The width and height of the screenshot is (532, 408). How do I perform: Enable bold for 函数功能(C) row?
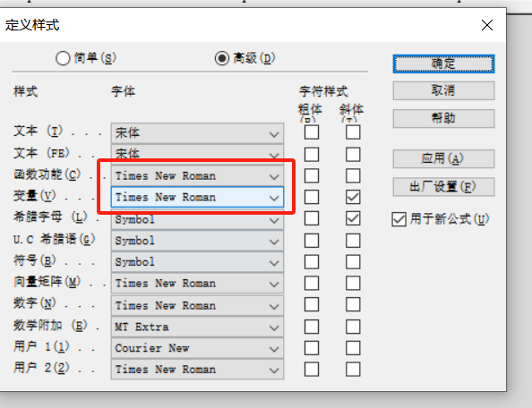click(312, 176)
